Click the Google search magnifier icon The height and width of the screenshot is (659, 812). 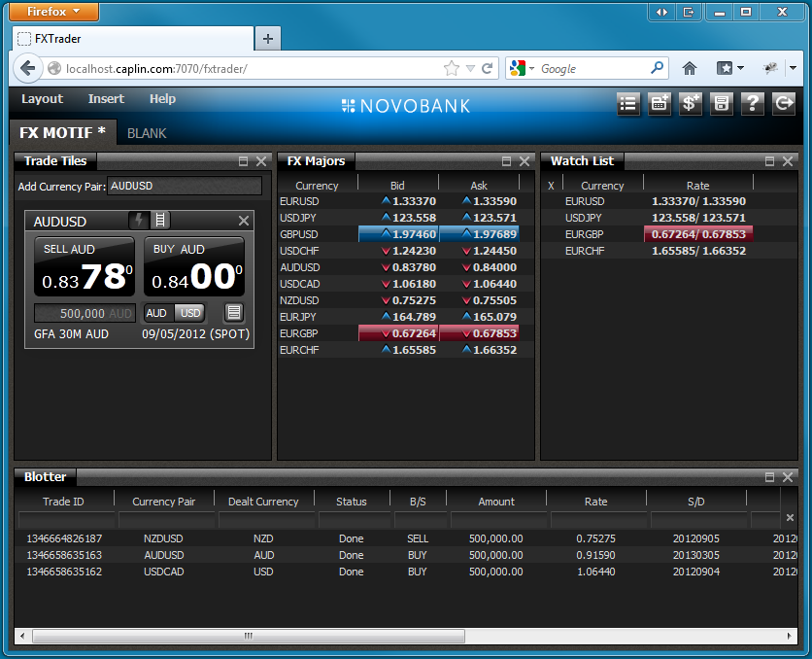(x=657, y=68)
